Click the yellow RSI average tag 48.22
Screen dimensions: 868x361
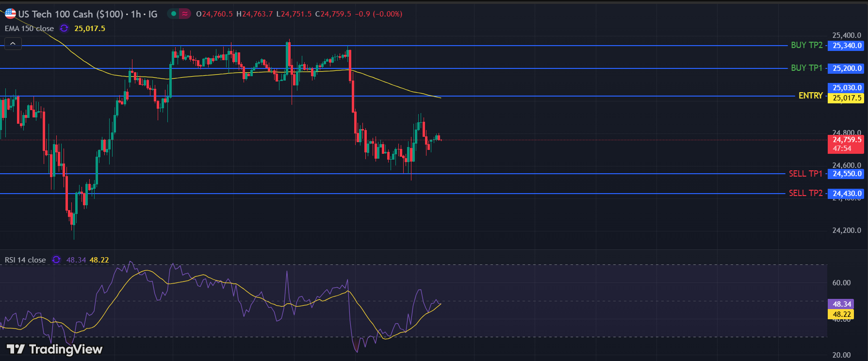[842, 314]
